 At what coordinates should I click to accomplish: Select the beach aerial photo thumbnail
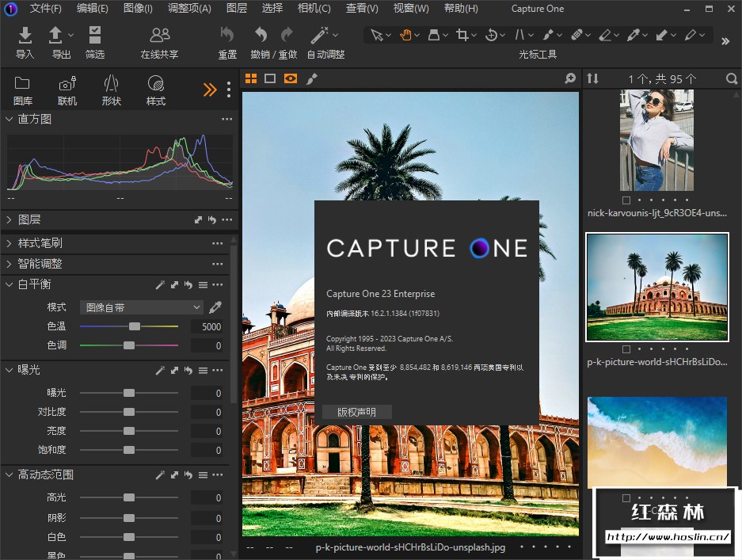(x=656, y=441)
